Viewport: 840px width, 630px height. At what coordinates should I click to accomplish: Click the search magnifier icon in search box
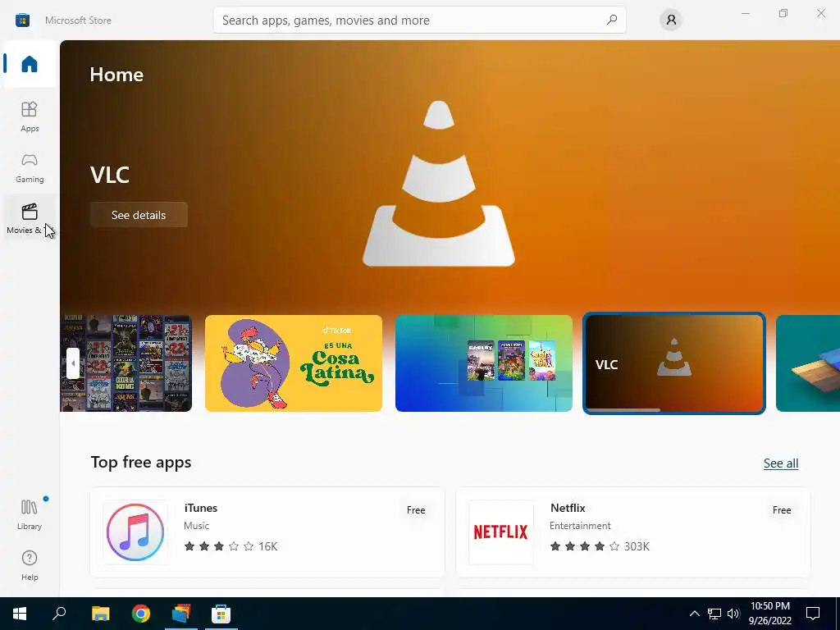coord(612,20)
